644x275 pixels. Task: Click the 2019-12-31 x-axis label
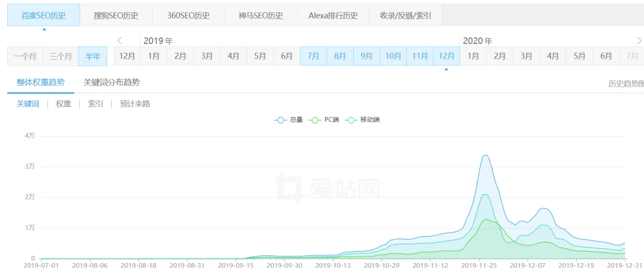(x=625, y=266)
